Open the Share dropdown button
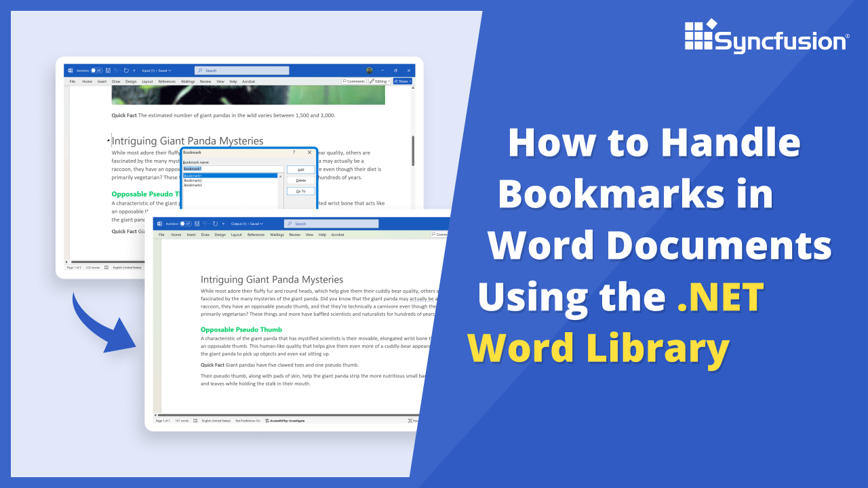This screenshot has height=488, width=868. (402, 81)
